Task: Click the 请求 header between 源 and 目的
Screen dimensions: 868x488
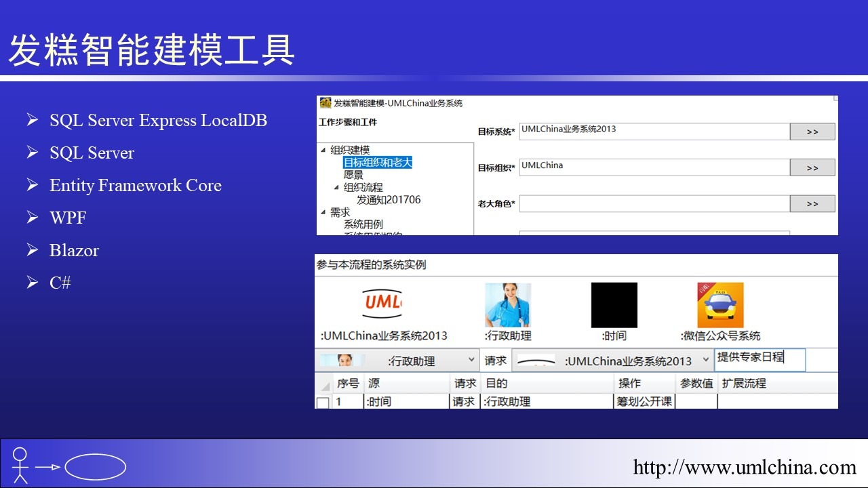Action: (x=465, y=384)
